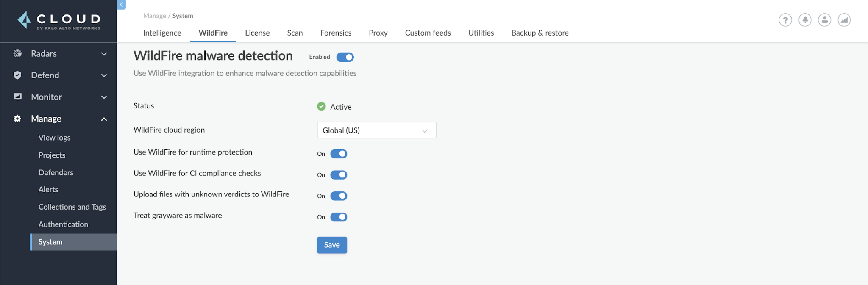The height and width of the screenshot is (285, 868).
Task: Click the Cloud Palo Alto Networks logo
Action: [59, 20]
